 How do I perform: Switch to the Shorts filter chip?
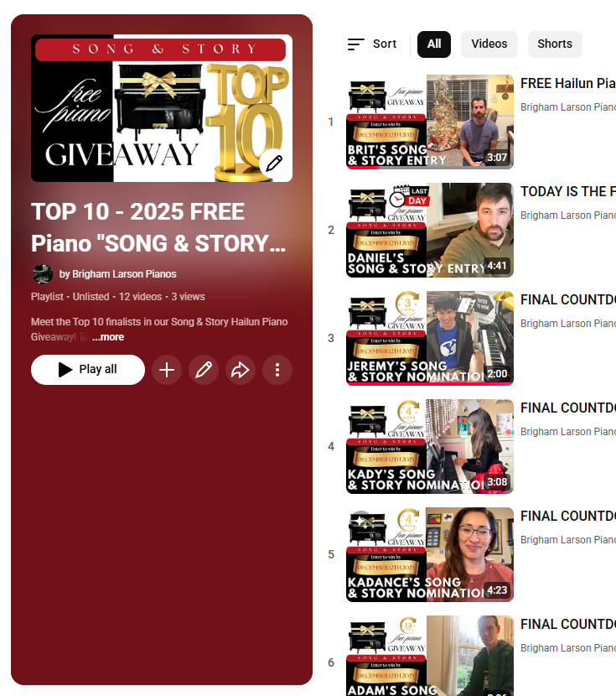click(555, 44)
